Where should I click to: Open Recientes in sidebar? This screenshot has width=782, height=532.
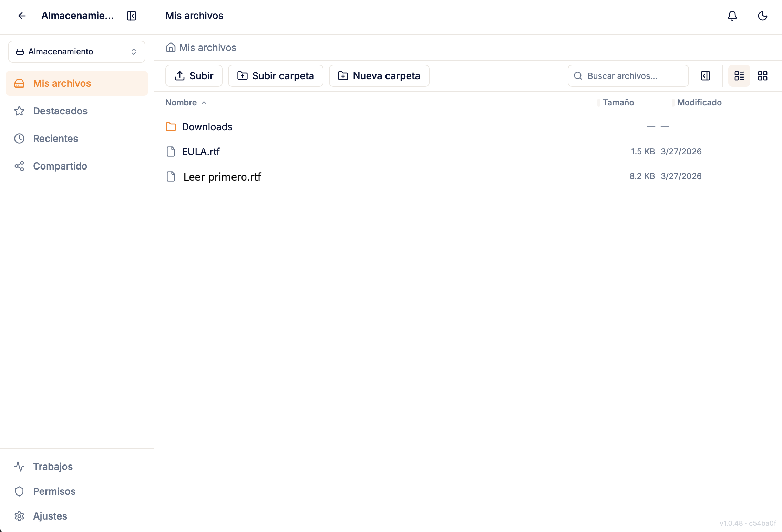(55, 139)
